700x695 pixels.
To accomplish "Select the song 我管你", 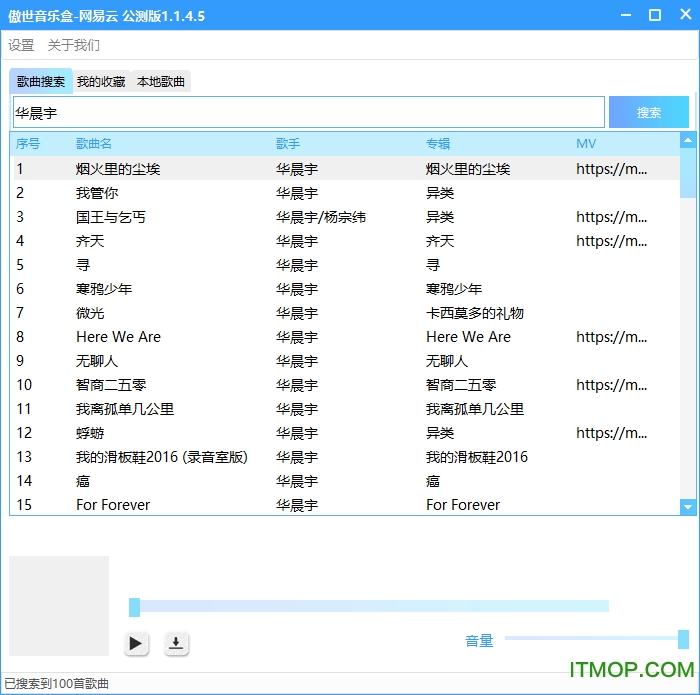I will pos(97,193).
